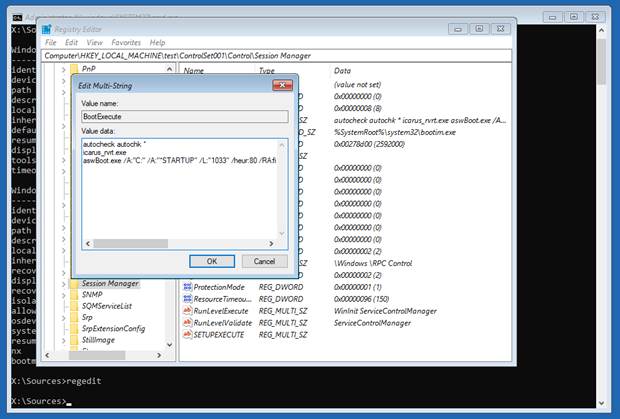Image resolution: width=620 pixels, height=419 pixels.
Task: Click the Command Prompt window title icon
Action: [17, 18]
